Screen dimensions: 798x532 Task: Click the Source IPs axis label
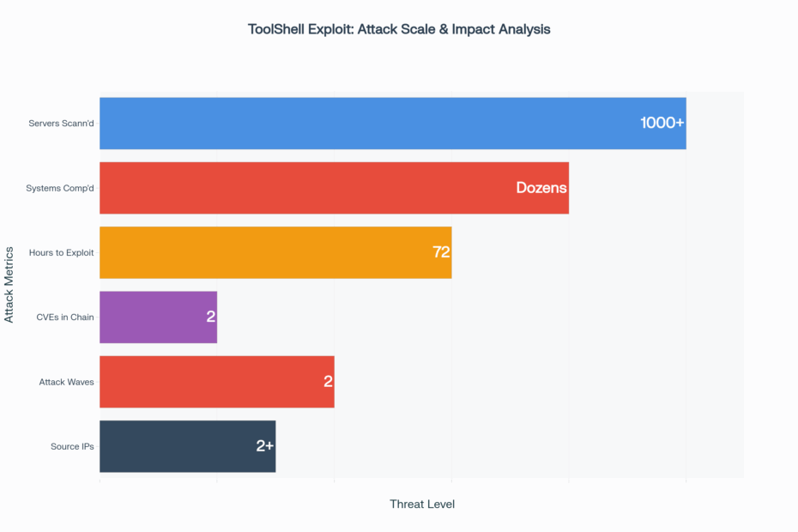pos(72,446)
